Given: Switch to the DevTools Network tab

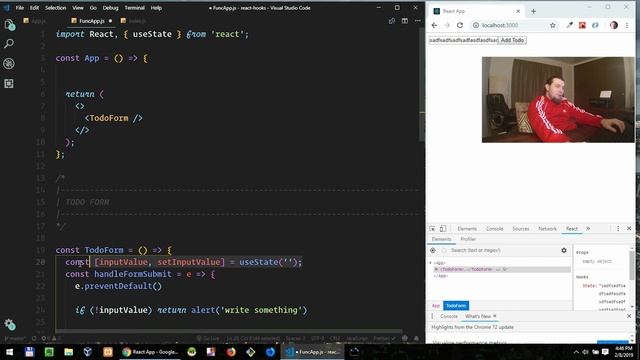Looking at the screenshot, I should tap(547, 229).
